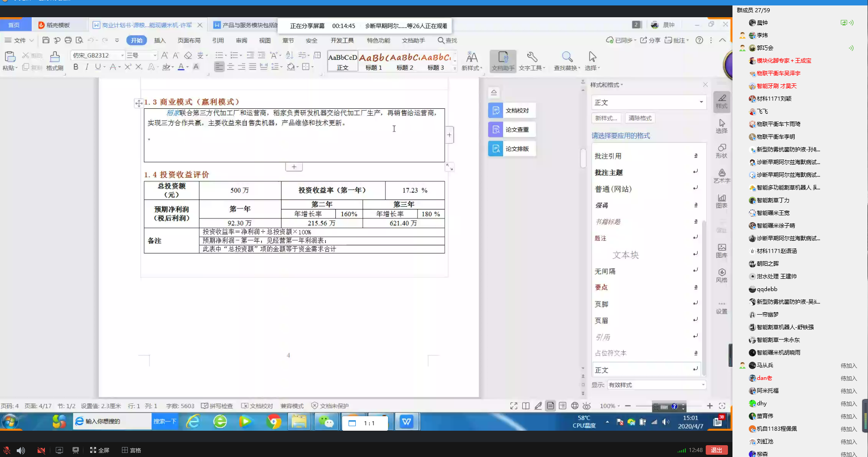Open the 正文 style dropdown in styles pane
This screenshot has width=868, height=457.
pyautogui.click(x=701, y=102)
